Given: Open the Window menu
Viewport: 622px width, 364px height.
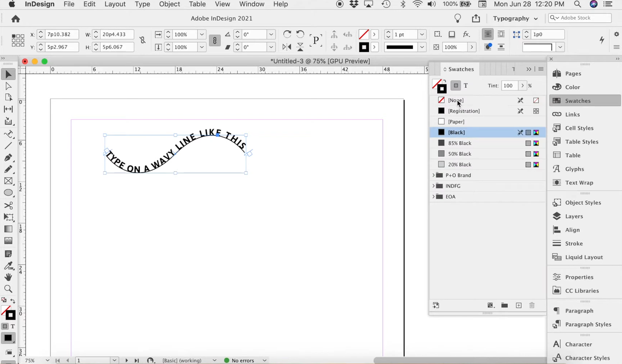Looking at the screenshot, I should 252,4.
